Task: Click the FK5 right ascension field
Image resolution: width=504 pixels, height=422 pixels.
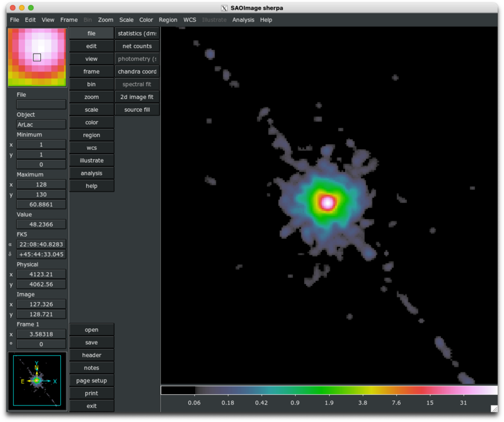Action: tap(41, 244)
